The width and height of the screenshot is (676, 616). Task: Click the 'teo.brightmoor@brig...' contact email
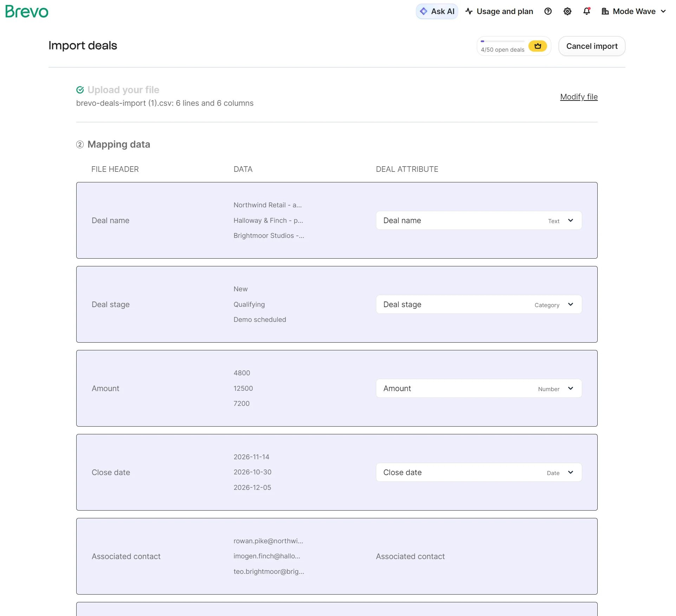pyautogui.click(x=269, y=571)
